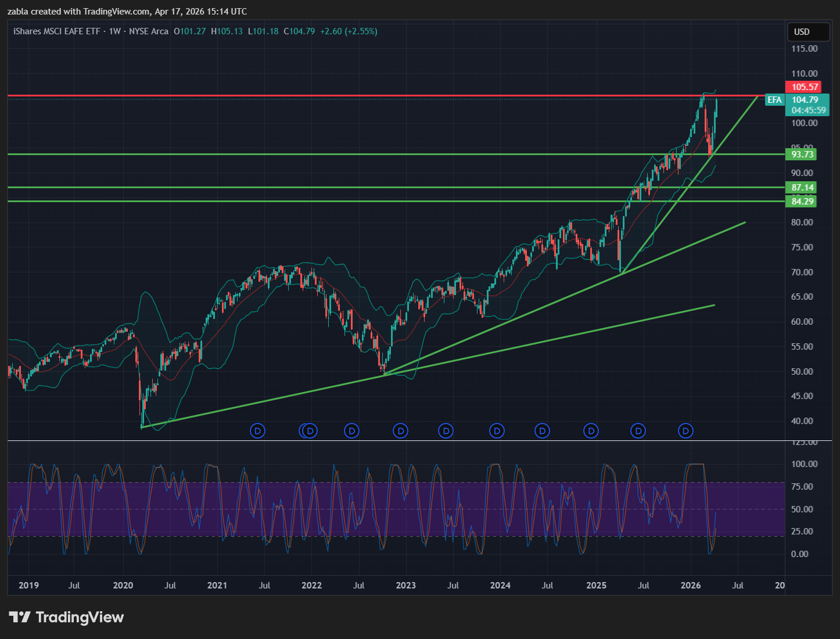The image size is (840, 639).
Task: Click the iShares MSCI EAFE ETF symbol title
Action: 56,31
